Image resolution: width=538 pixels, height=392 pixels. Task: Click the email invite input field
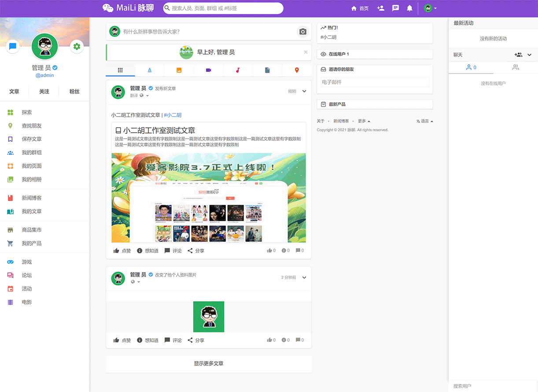click(375, 82)
